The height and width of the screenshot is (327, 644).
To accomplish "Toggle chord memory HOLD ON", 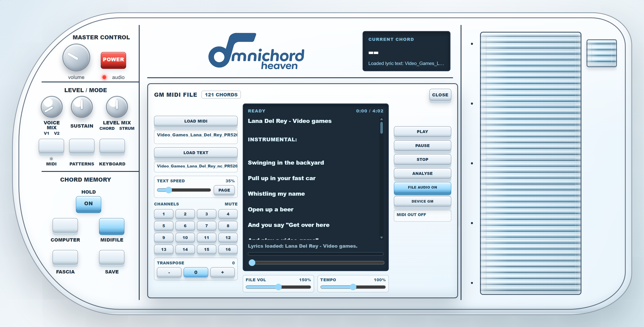I will (x=89, y=204).
